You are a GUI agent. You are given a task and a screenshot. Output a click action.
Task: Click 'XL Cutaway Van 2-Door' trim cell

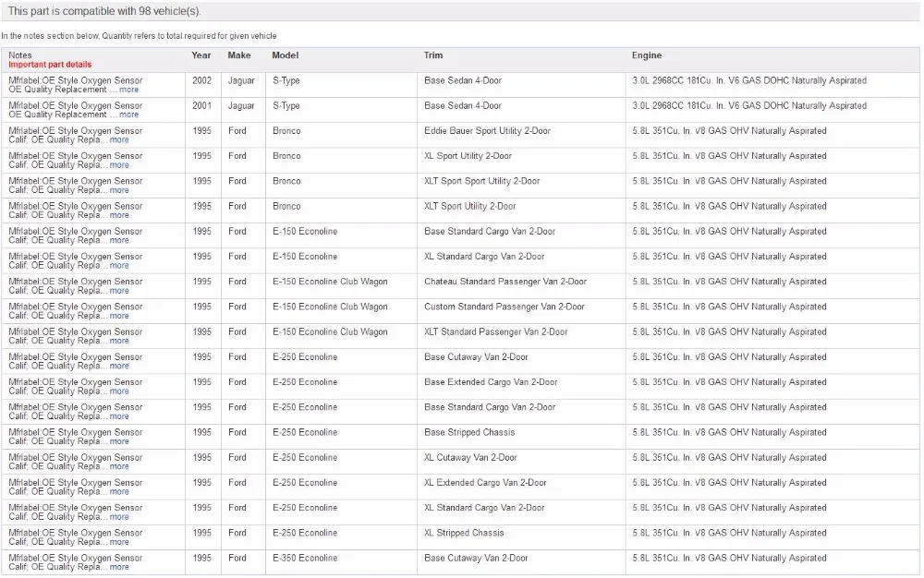click(x=470, y=457)
